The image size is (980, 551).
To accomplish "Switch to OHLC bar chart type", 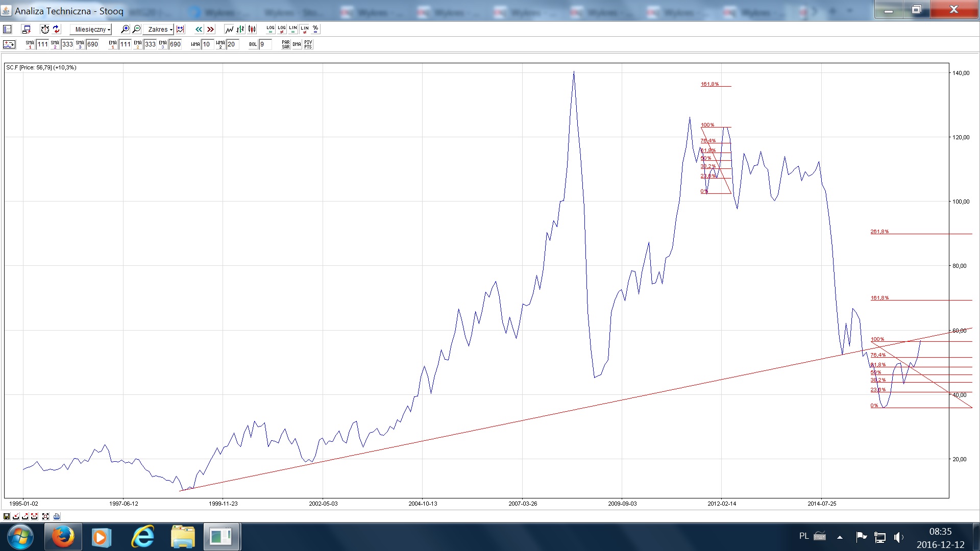I will [x=240, y=30].
